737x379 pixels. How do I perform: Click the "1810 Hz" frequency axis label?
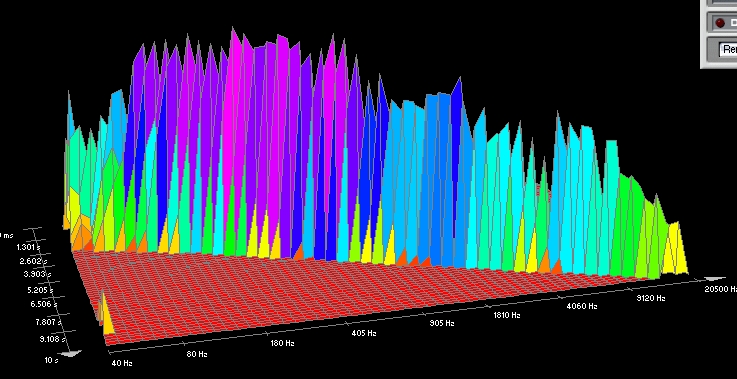[507, 315]
